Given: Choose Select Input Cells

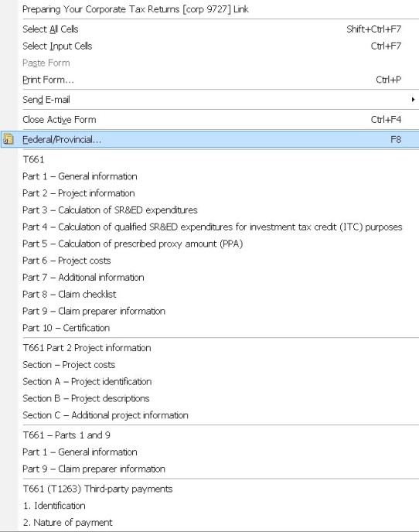Looking at the screenshot, I should click(209, 46).
